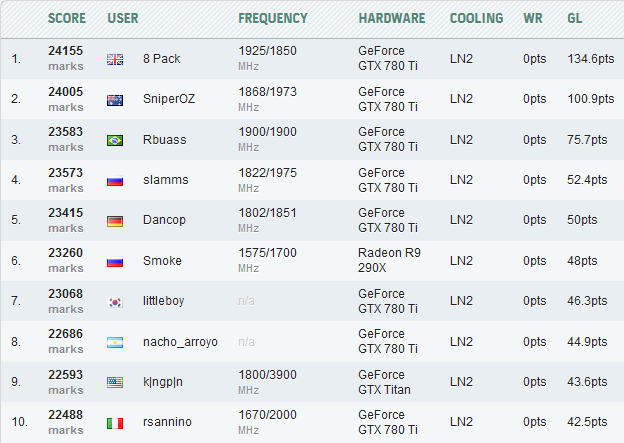The width and height of the screenshot is (624, 443).
Task: Click the GL column header
Action: (575, 18)
